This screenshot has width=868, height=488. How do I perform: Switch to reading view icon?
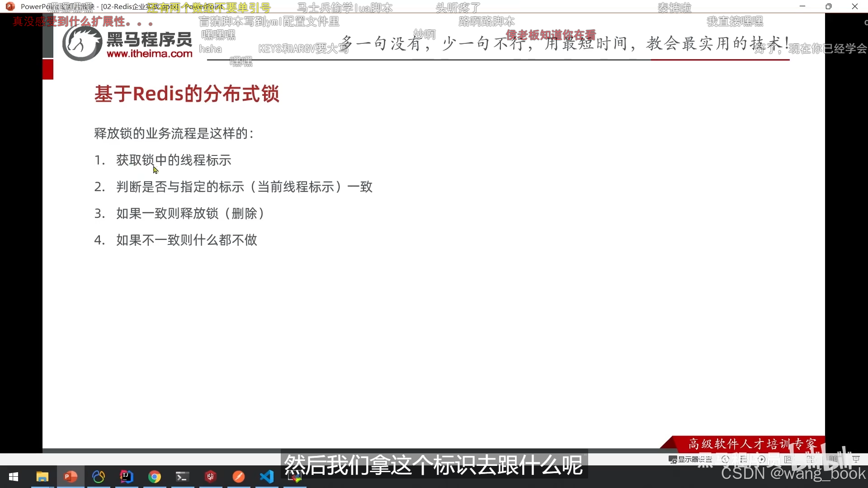point(833,459)
